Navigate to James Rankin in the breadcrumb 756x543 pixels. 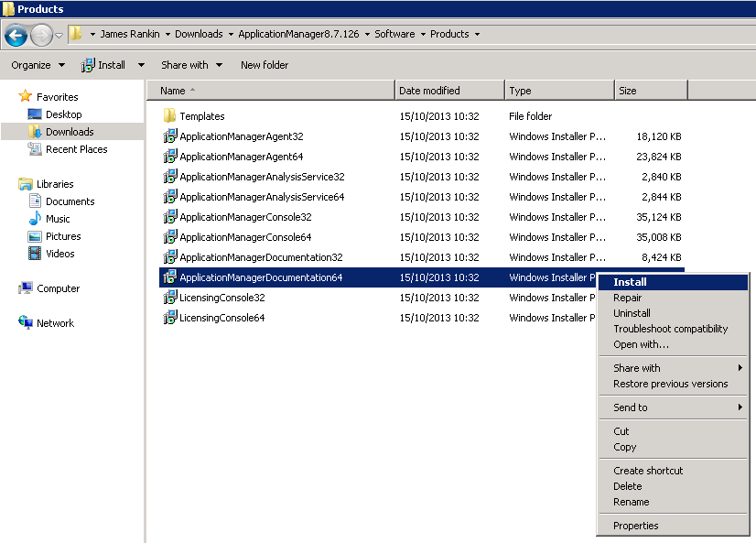[130, 34]
